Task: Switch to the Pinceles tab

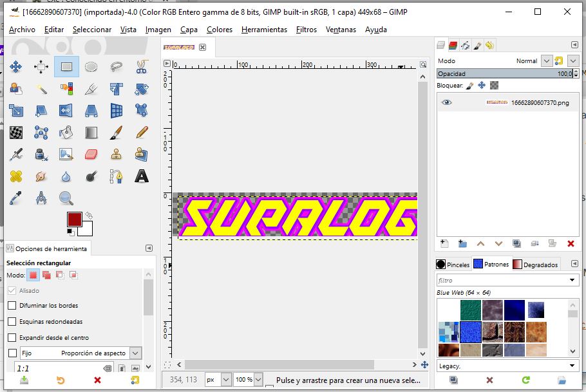Action: (x=453, y=264)
